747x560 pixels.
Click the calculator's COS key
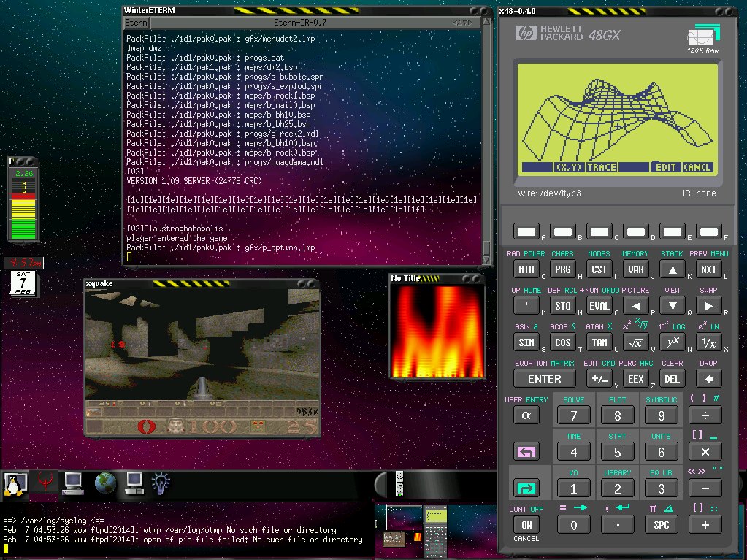point(563,342)
